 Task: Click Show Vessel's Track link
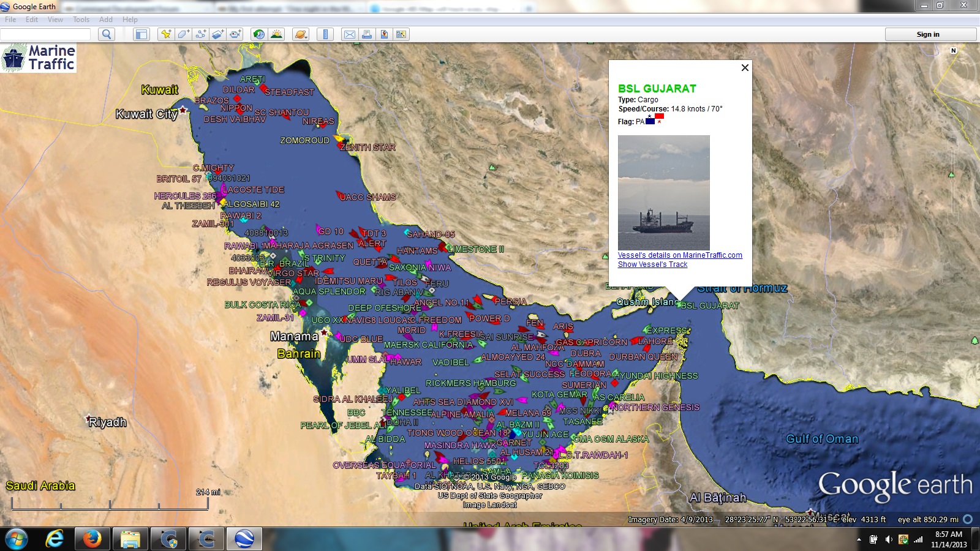coord(652,264)
